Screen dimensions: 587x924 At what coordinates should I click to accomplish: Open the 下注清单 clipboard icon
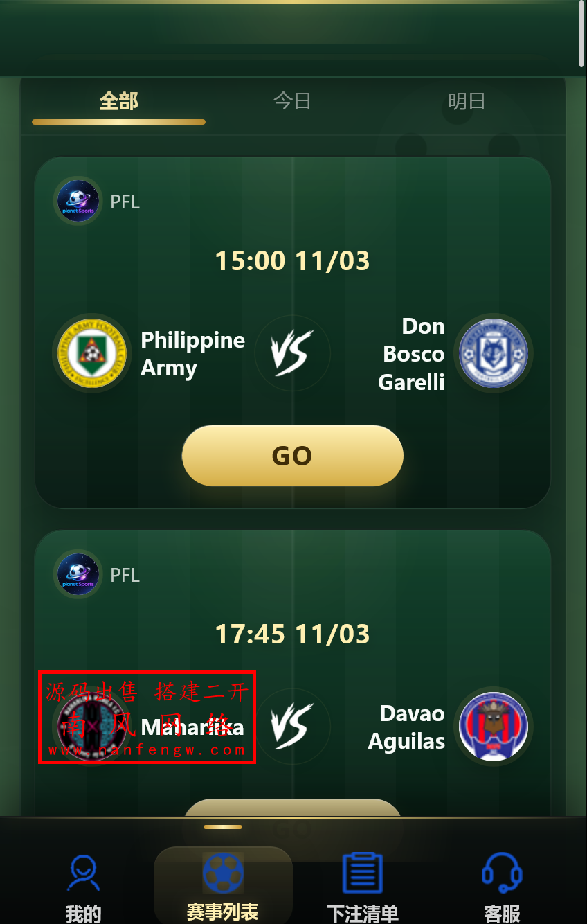(x=363, y=873)
